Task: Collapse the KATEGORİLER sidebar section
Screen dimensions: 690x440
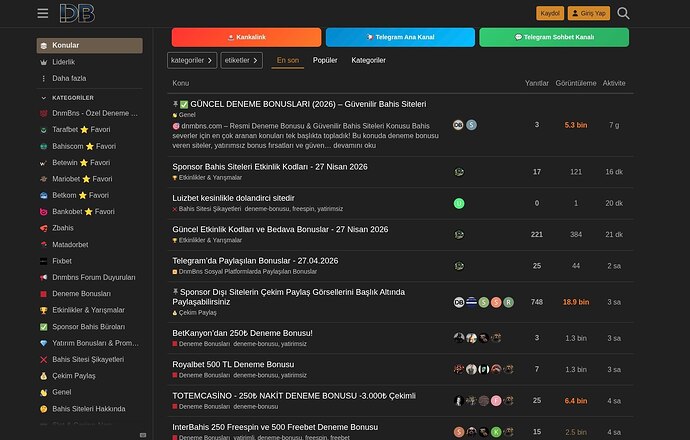Action: tap(73, 98)
